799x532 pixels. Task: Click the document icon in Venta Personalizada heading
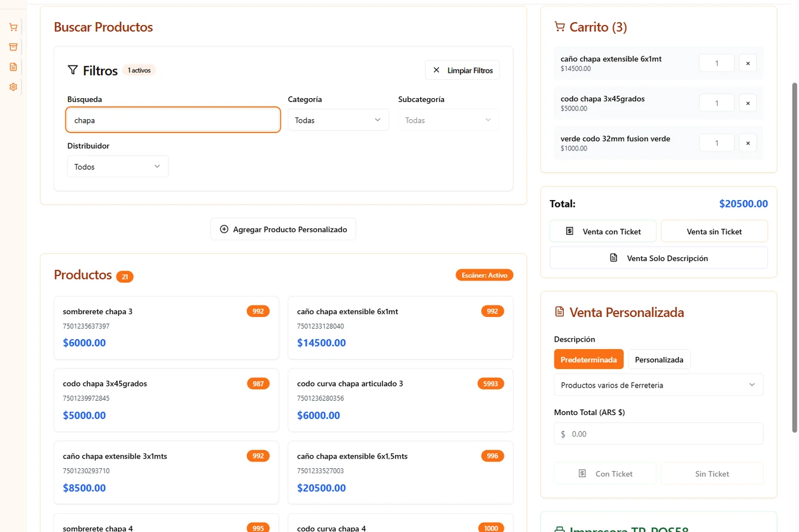[x=559, y=312]
